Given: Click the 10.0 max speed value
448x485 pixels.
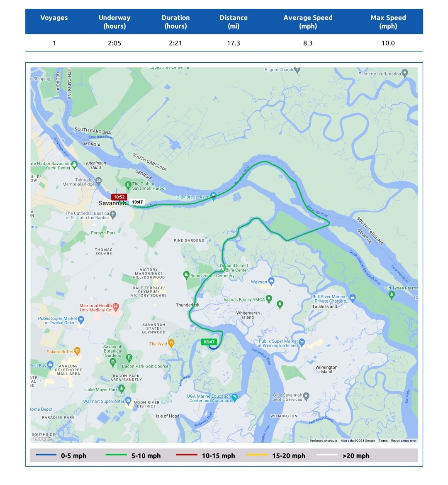Looking at the screenshot, I should 388,43.
